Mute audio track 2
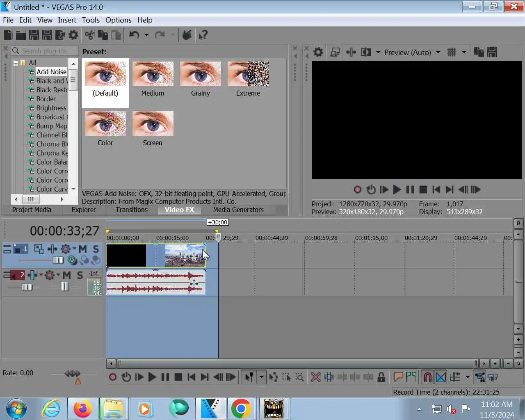The width and height of the screenshot is (525, 420). click(67, 275)
